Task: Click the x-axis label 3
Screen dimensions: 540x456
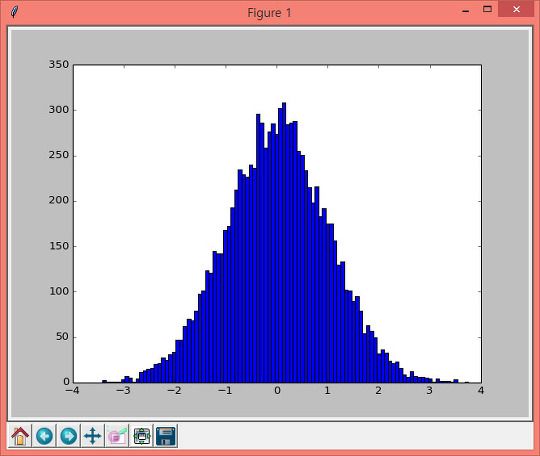Action: 429,391
